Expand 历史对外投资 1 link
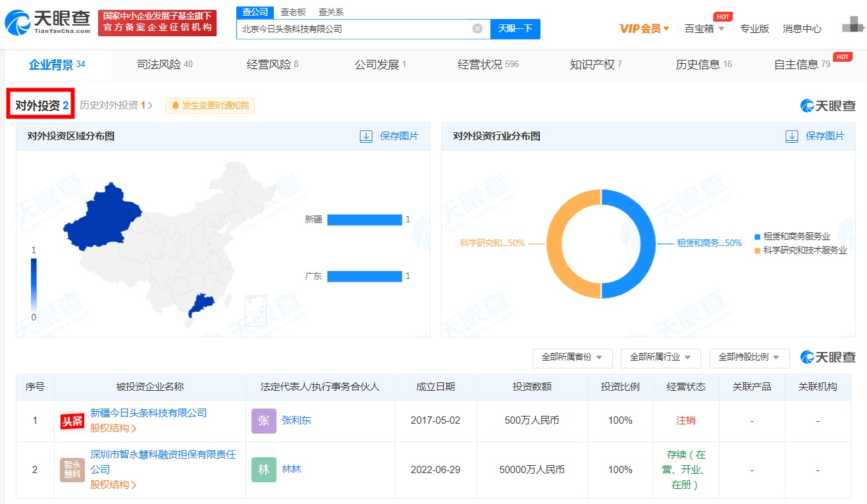The width and height of the screenshot is (867, 504). click(116, 105)
